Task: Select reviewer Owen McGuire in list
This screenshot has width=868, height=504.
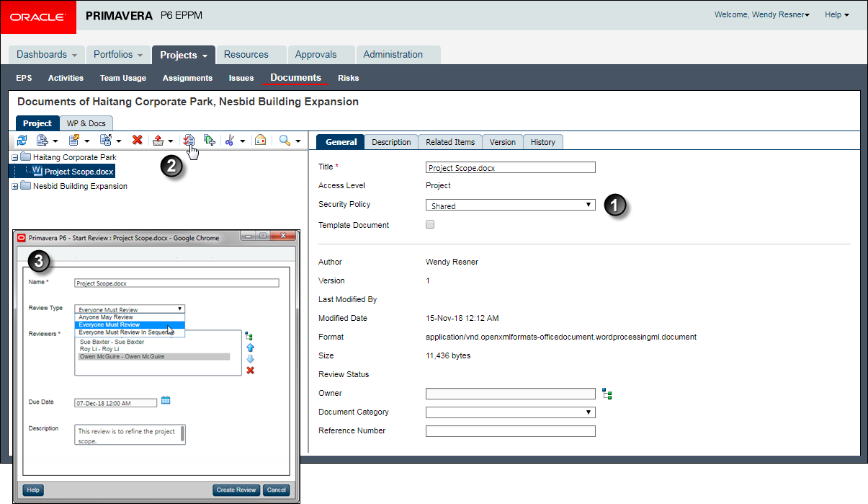Action: (153, 356)
